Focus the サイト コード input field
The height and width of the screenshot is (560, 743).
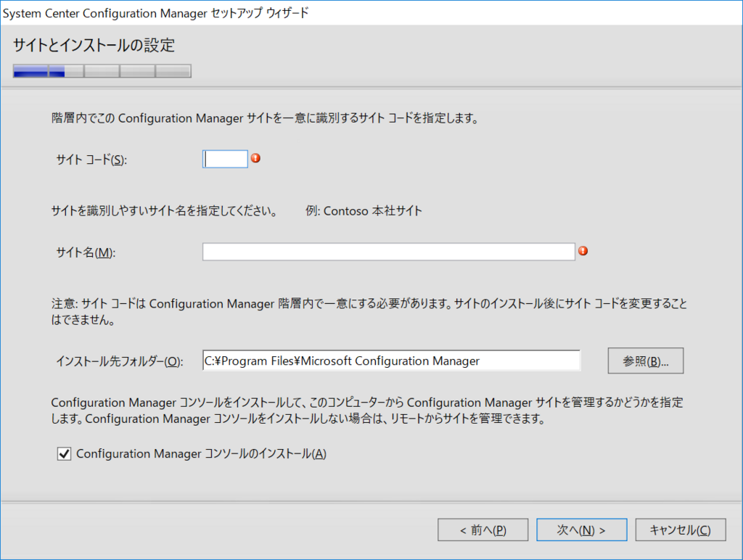click(225, 159)
